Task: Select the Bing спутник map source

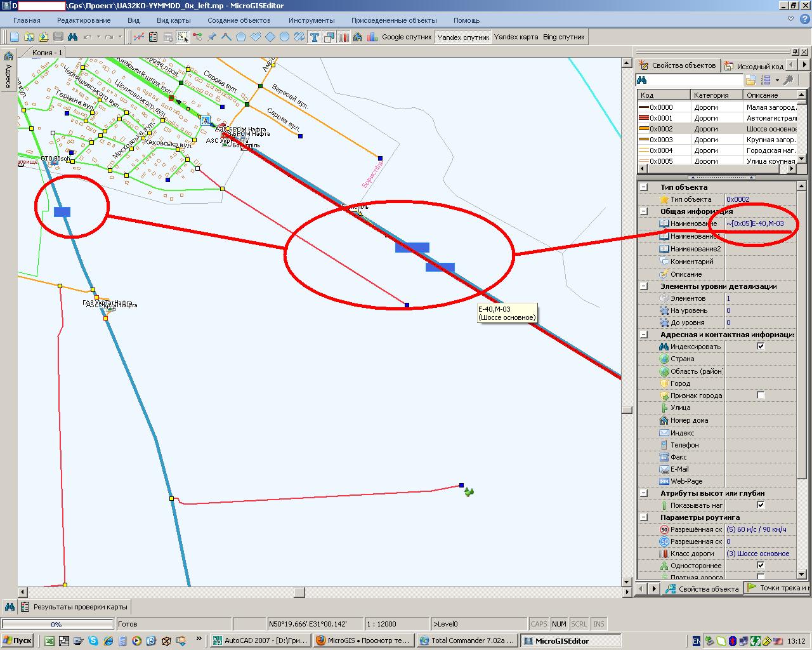Action: tap(563, 37)
